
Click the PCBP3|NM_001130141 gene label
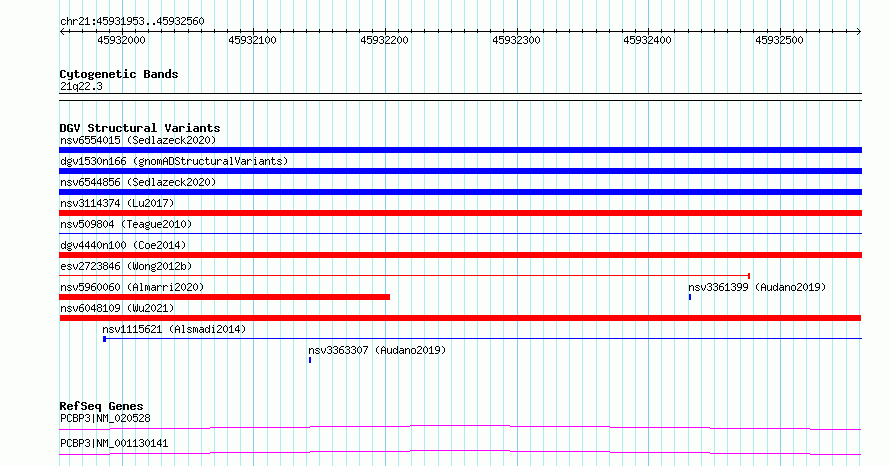point(114,443)
